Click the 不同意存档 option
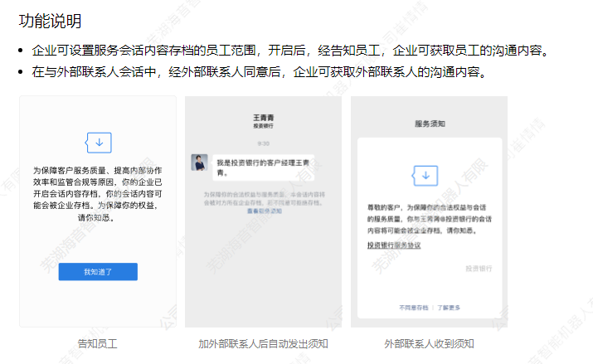593x364 pixels. pos(415,308)
